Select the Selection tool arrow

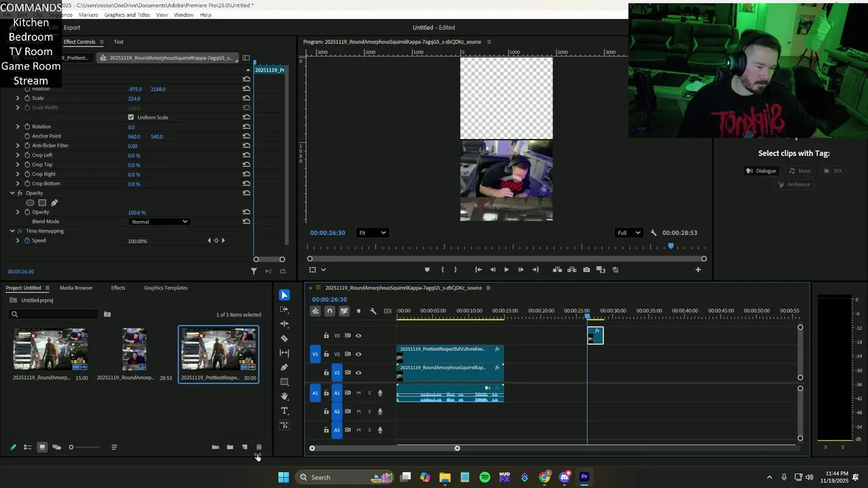(284, 295)
